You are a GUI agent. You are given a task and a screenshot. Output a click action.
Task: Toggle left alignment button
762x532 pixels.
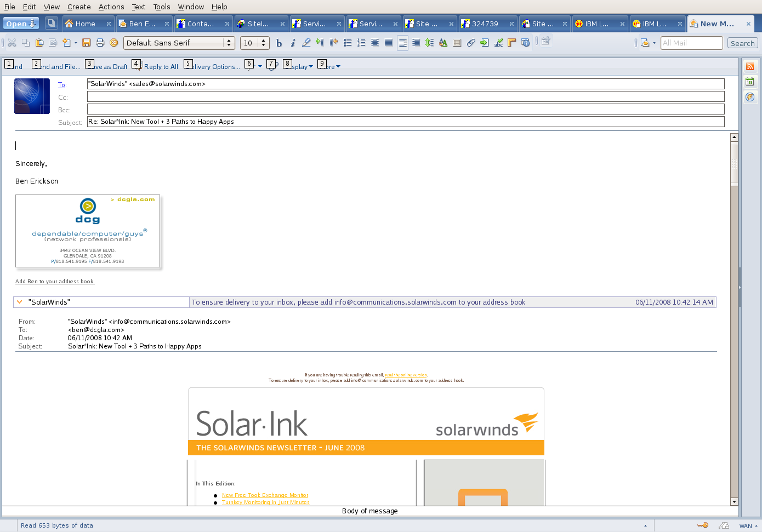(x=402, y=43)
